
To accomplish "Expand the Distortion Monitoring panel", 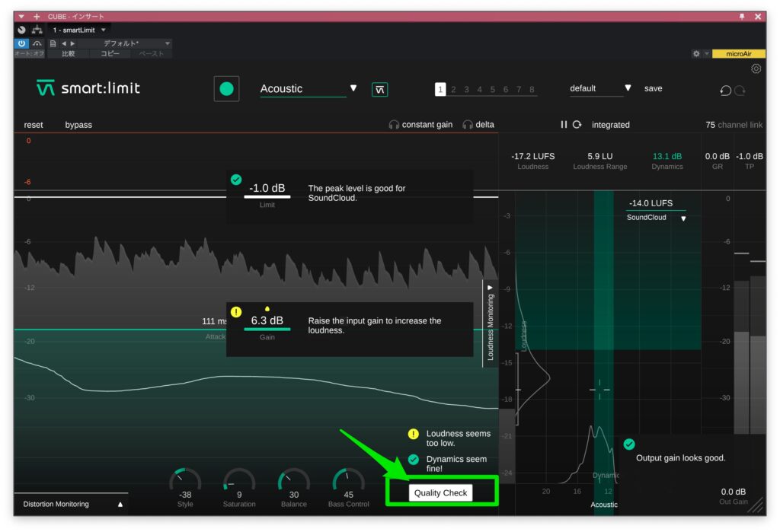I will [x=120, y=504].
